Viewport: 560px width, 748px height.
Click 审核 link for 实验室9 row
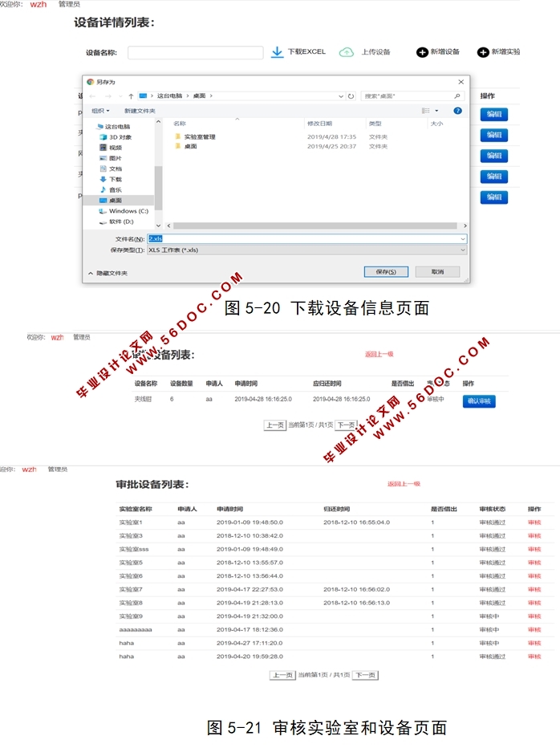534,616
